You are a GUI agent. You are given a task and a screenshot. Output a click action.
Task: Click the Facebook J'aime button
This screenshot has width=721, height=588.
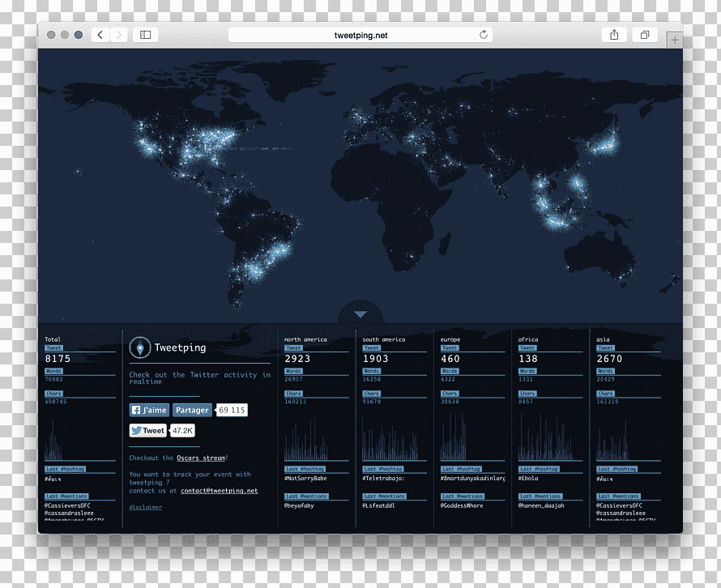click(x=149, y=410)
